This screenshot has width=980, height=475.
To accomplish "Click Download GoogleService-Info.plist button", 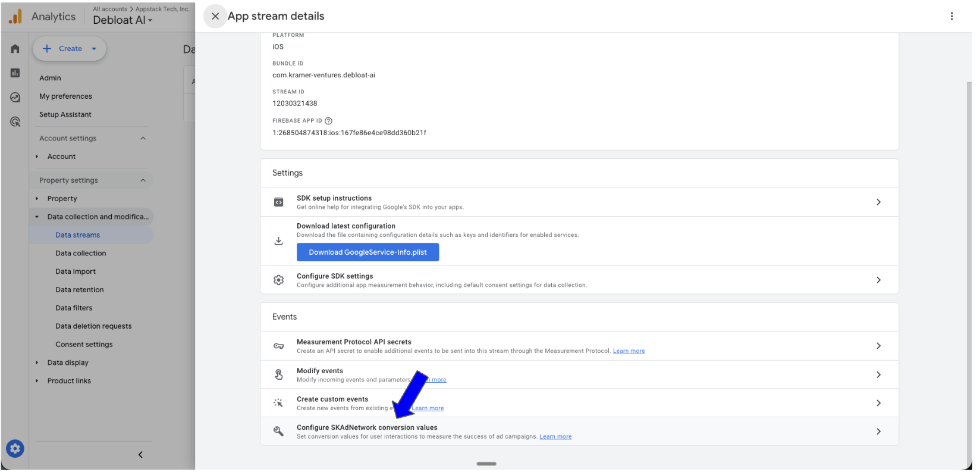I will tap(367, 252).
